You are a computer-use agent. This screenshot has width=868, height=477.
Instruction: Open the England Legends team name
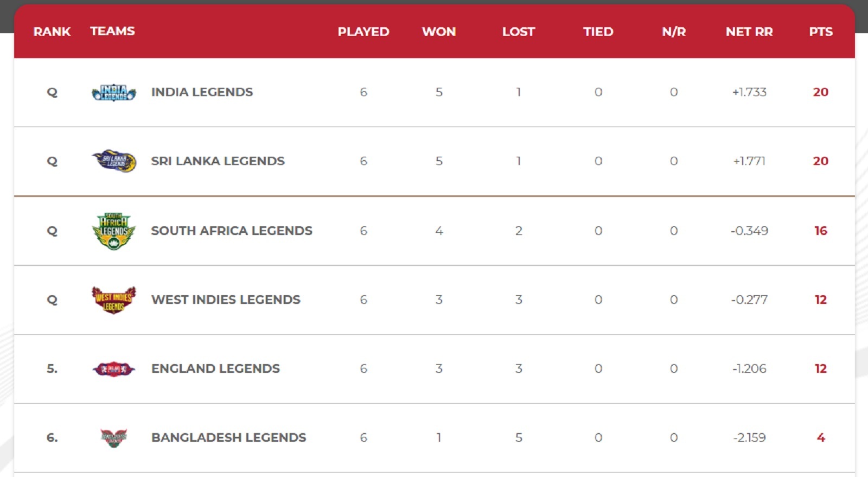click(215, 368)
